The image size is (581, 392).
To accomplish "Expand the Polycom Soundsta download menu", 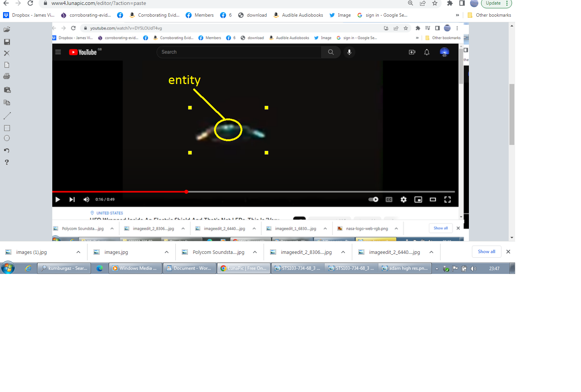I will [x=255, y=252].
